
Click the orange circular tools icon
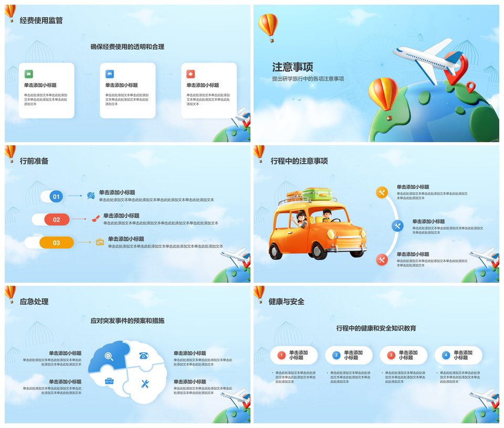(x=382, y=192)
